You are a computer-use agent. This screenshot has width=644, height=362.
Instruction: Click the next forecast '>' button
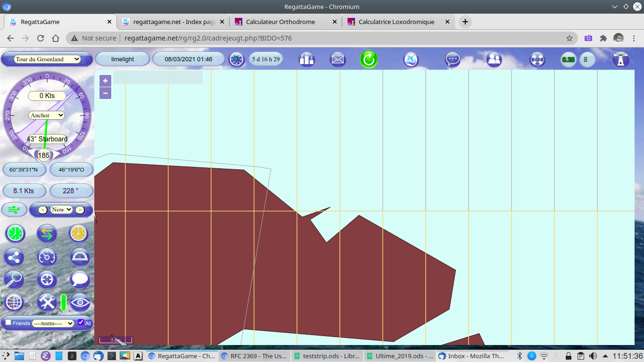pyautogui.click(x=80, y=210)
